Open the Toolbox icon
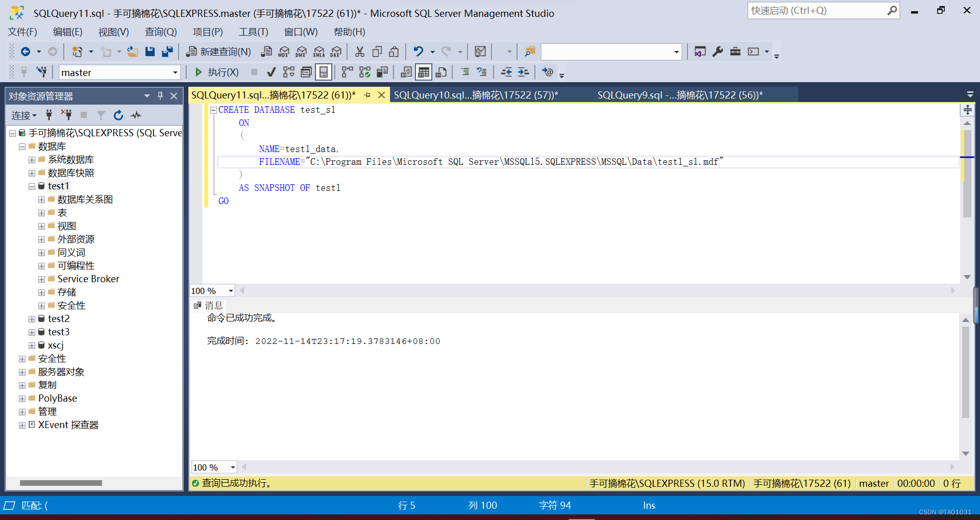This screenshot has width=980, height=520. [735, 52]
